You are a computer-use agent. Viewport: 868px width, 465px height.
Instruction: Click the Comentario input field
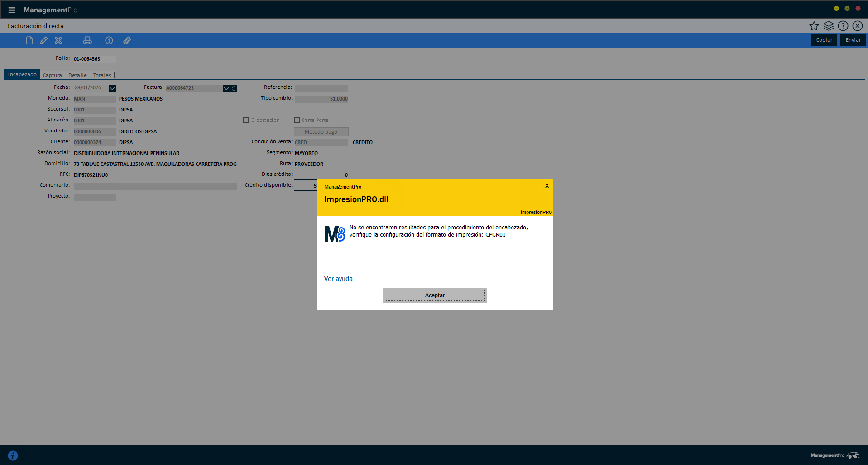(155, 186)
